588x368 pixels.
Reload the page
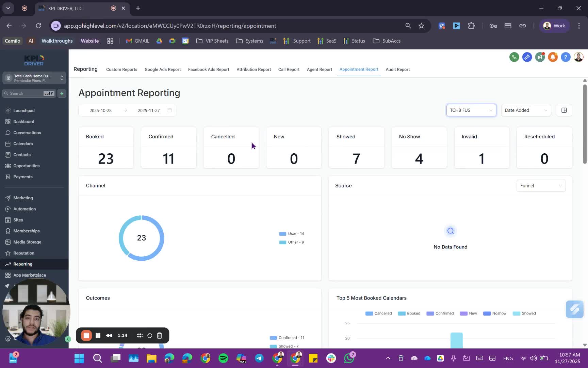pos(38,26)
